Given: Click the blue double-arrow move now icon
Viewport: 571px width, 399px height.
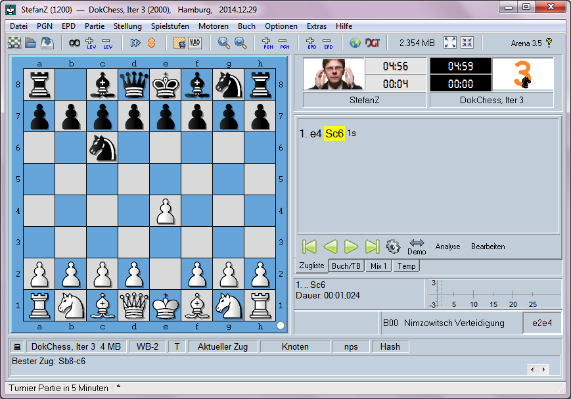Looking at the screenshot, I should (x=135, y=43).
